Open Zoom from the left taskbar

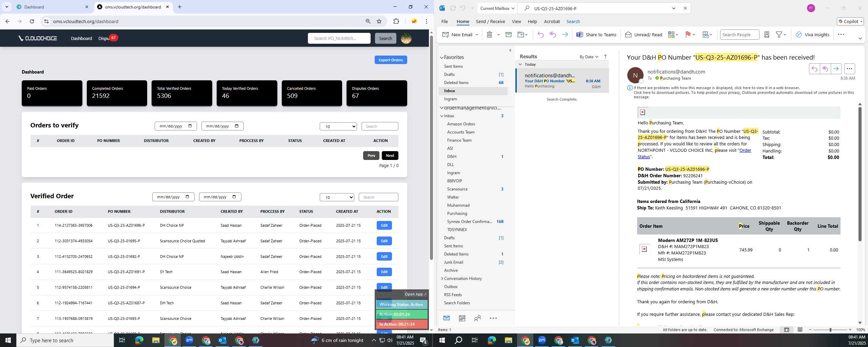click(x=189, y=340)
